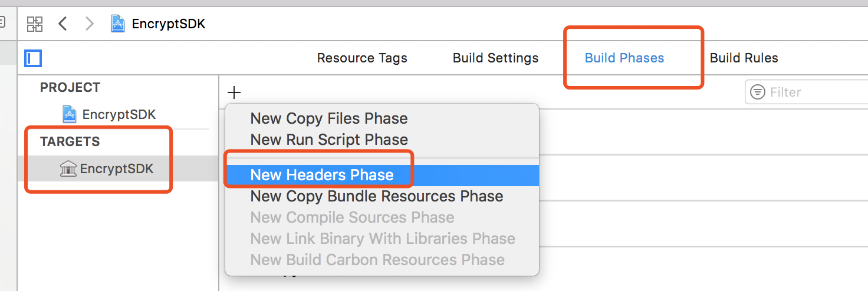
Task: Select the EncryptSDK project blueprint icon
Action: [x=70, y=114]
